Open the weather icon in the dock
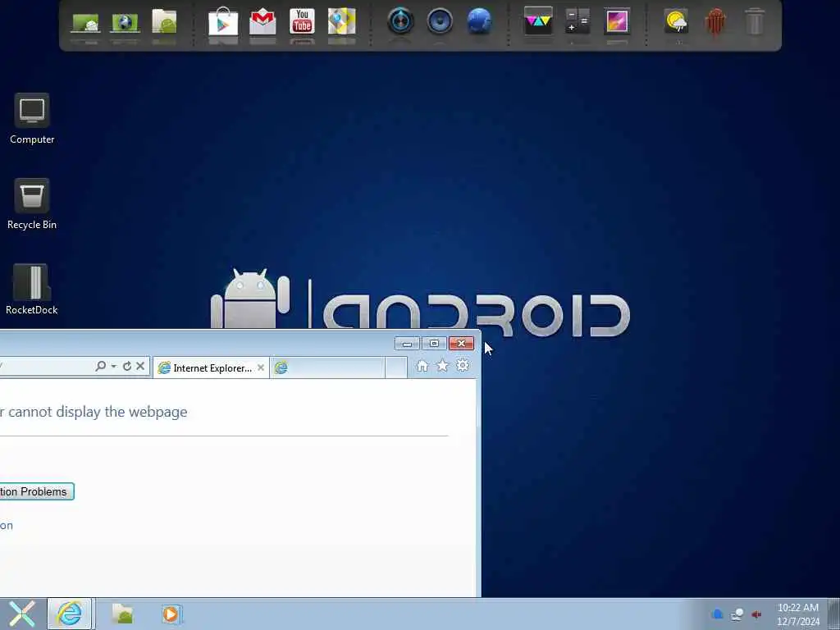This screenshot has height=630, width=840. click(x=676, y=22)
